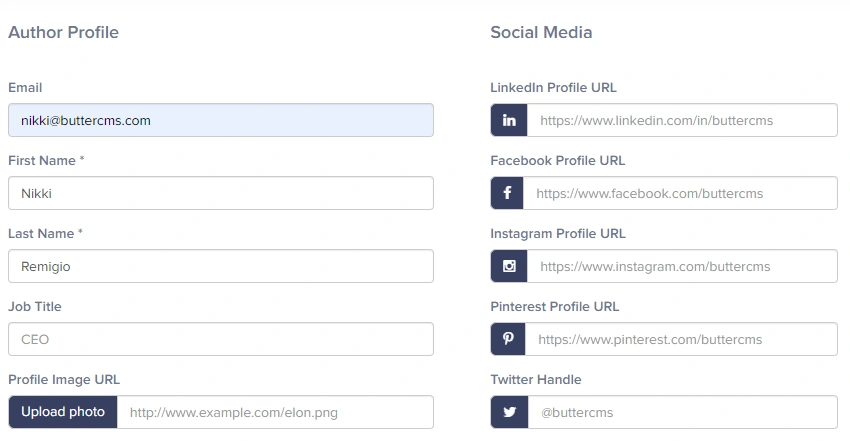Click the LinkedIn Profile URL input
Screen dimensions: 850x441
pyautogui.click(x=682, y=120)
